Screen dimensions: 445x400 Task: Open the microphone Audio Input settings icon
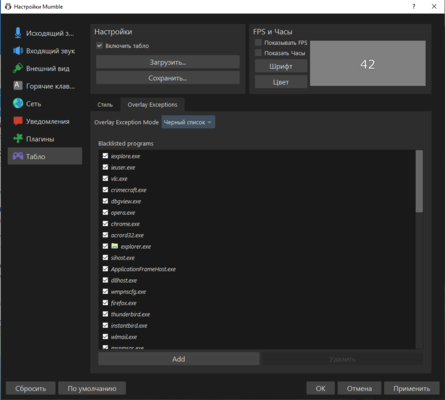tap(18, 33)
